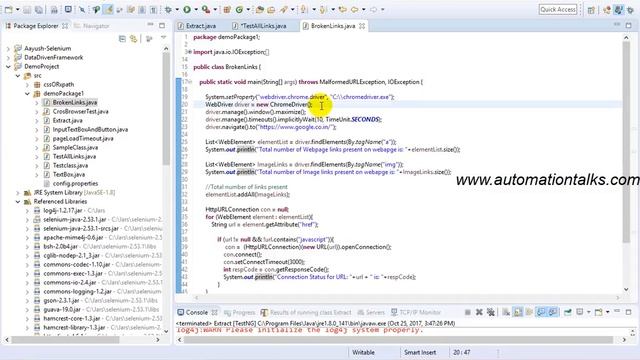Click the Next Annotation toolbar icon
Screen dimensions: 640x360
point(303,9)
